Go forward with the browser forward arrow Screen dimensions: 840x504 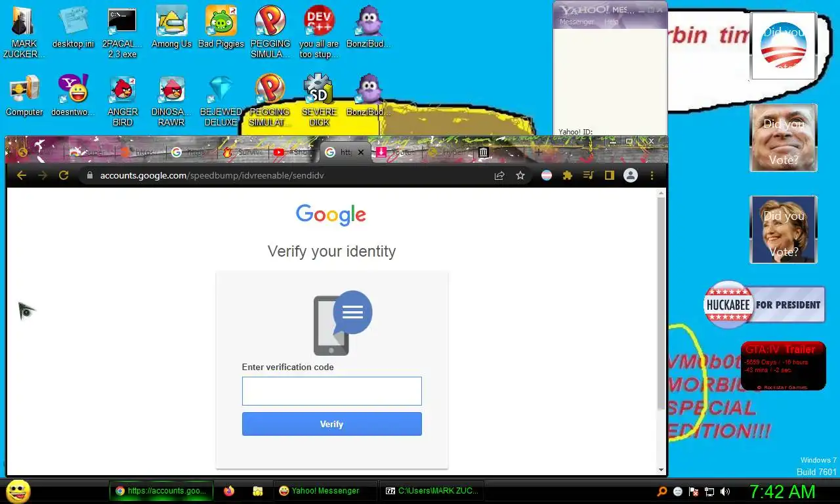(43, 175)
